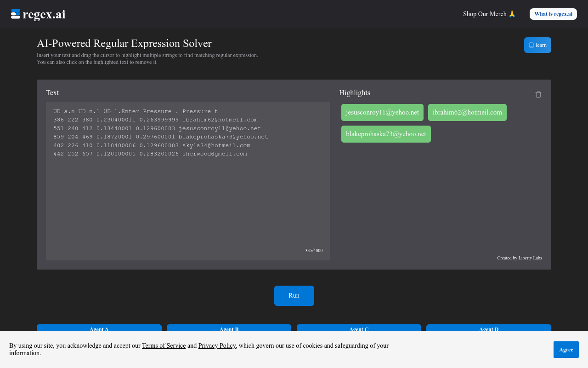The height and width of the screenshot is (368, 588).
Task: Click text skyla74@hotmeil.com in textarea
Action: click(216, 145)
